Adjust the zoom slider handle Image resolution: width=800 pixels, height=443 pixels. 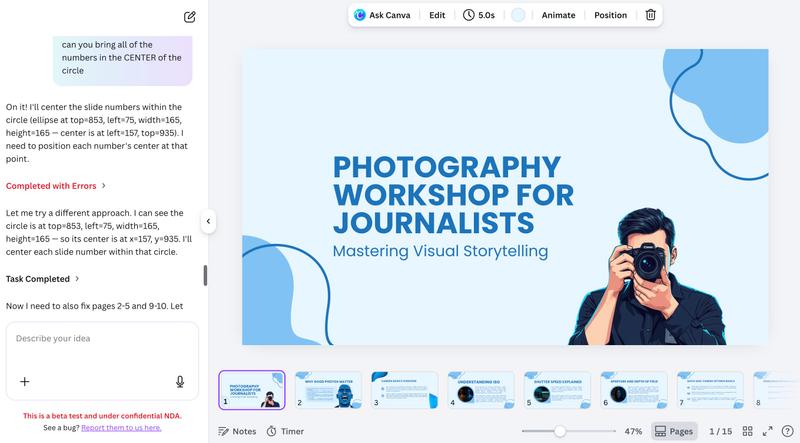(560, 431)
